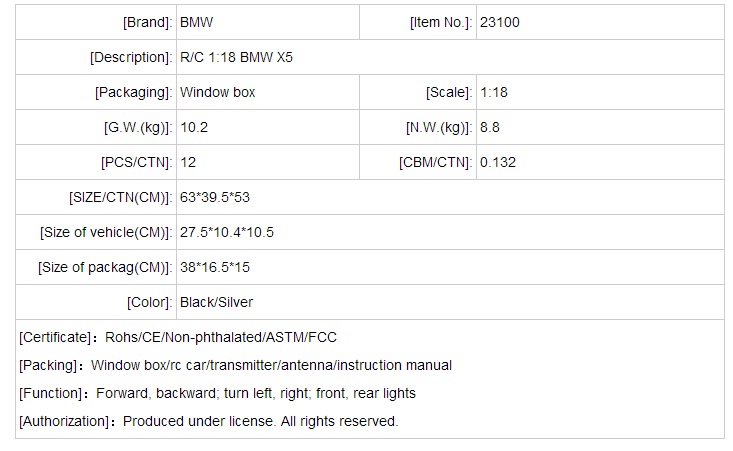
Task: Select the 1:18 scale value
Action: [x=496, y=92]
